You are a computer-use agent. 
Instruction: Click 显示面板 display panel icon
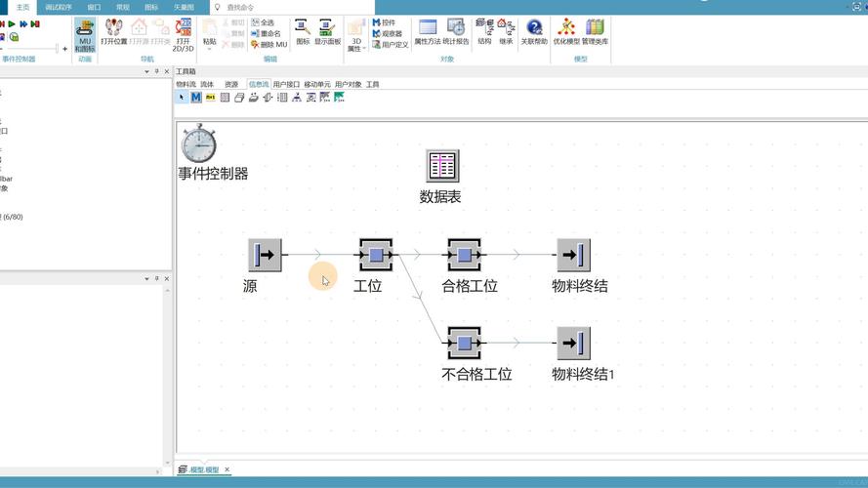328,32
